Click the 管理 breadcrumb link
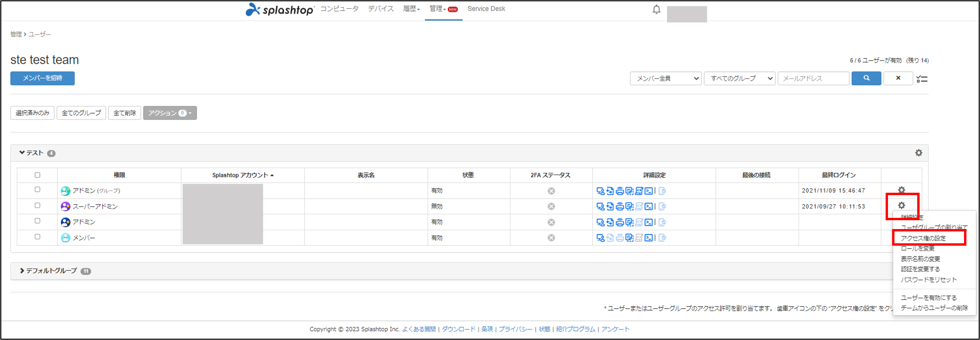980x340 pixels. (16, 34)
